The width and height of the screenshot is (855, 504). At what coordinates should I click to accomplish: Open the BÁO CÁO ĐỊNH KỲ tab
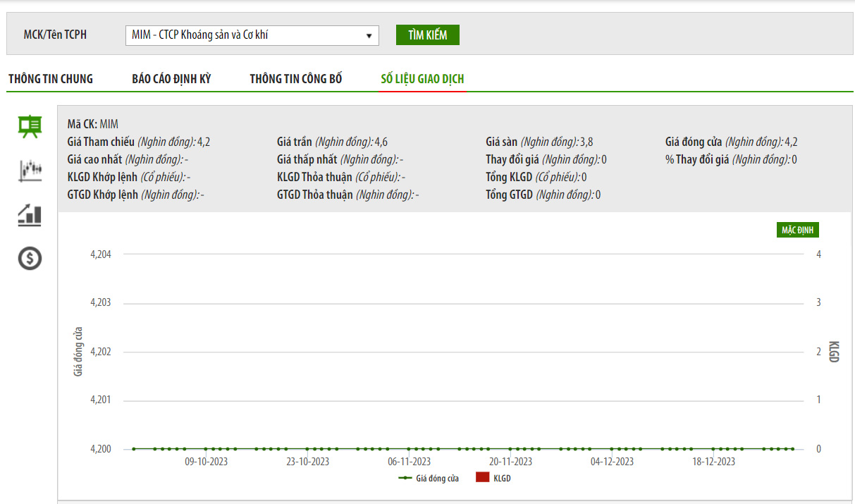click(171, 79)
